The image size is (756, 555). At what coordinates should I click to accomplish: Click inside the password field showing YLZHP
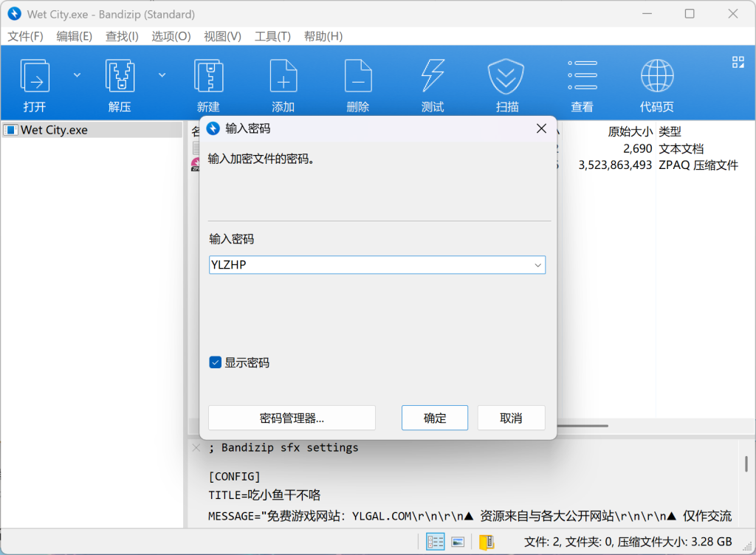click(369, 265)
